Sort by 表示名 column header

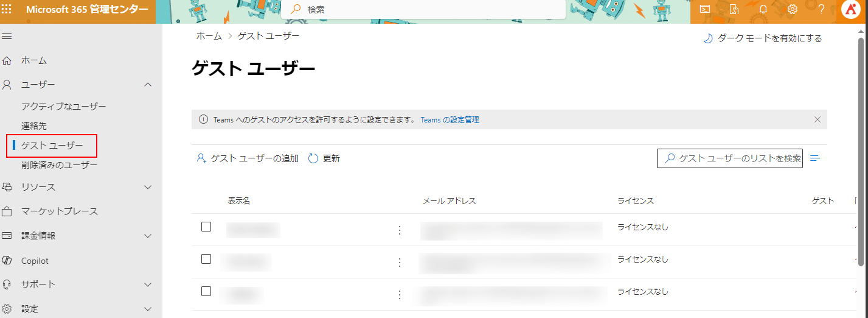pos(239,201)
